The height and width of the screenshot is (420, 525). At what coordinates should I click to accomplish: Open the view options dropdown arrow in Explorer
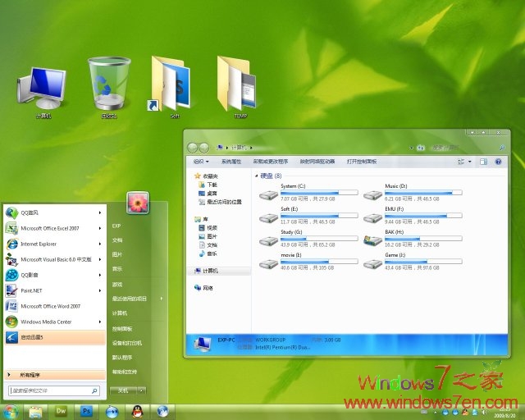pyautogui.click(x=470, y=162)
